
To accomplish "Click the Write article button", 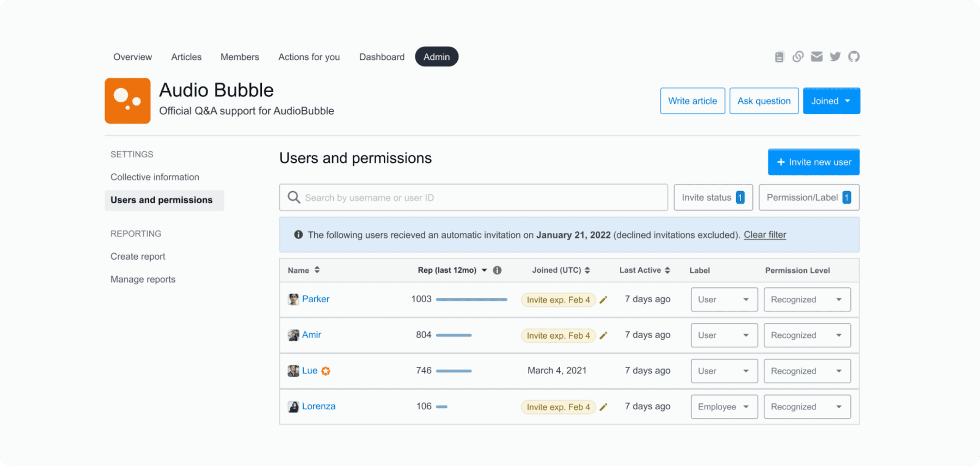I will click(x=693, y=101).
